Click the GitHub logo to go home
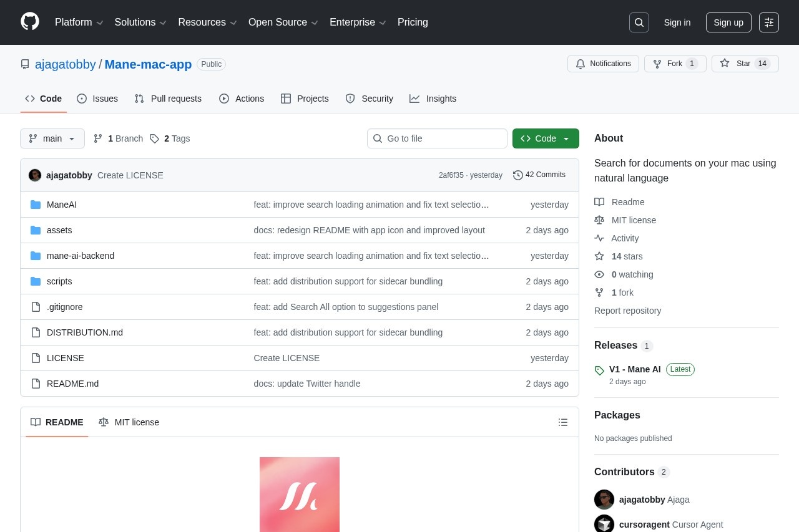Viewport: 799px width, 532px height. click(30, 21)
